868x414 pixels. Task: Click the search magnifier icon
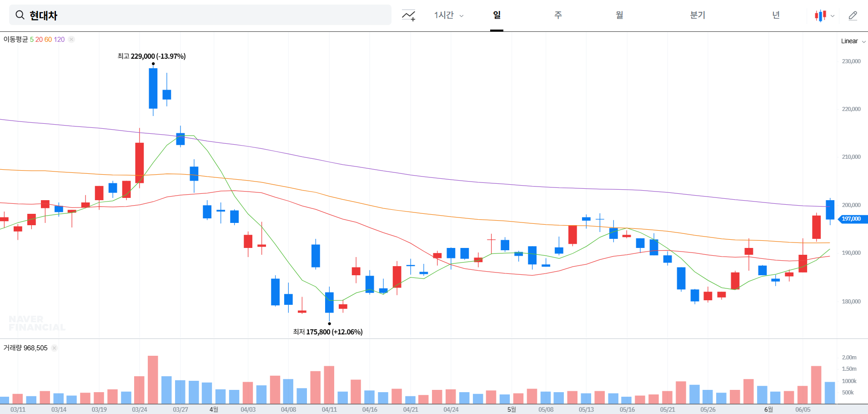point(20,15)
